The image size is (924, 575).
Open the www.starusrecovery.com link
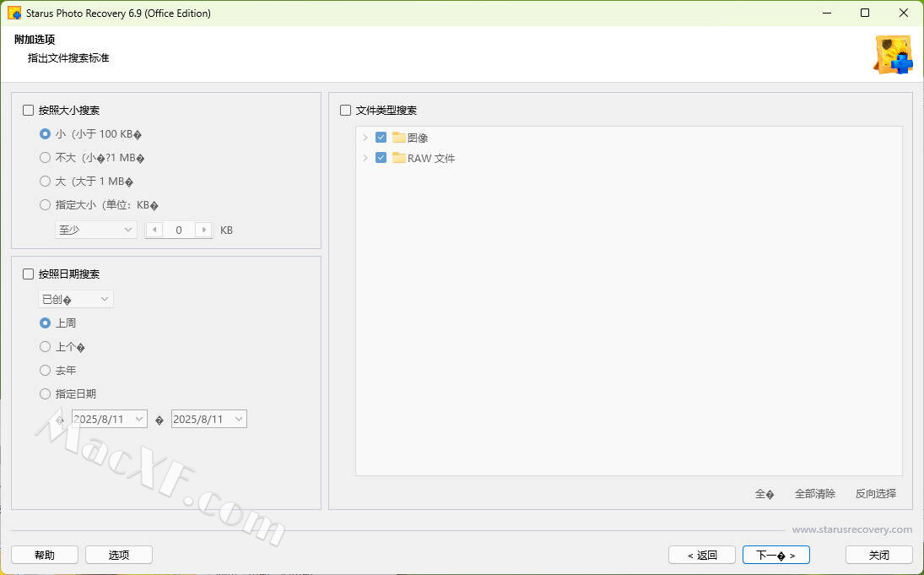852,529
